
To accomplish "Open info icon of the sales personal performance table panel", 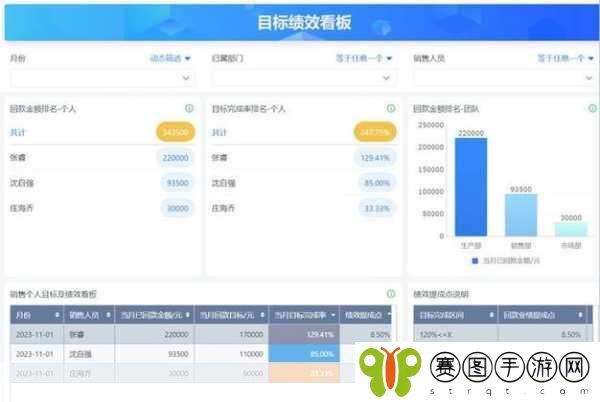I will pos(391,293).
